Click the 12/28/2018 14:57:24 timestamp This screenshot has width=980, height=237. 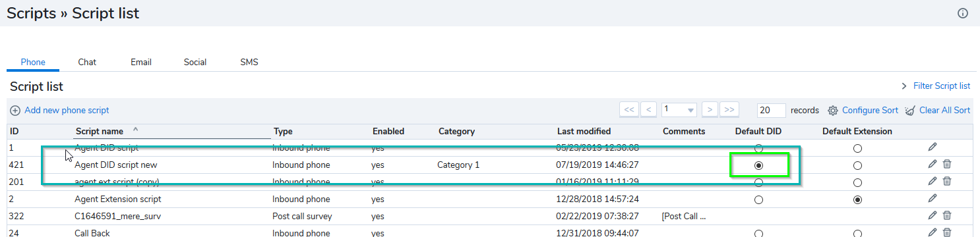tap(597, 199)
